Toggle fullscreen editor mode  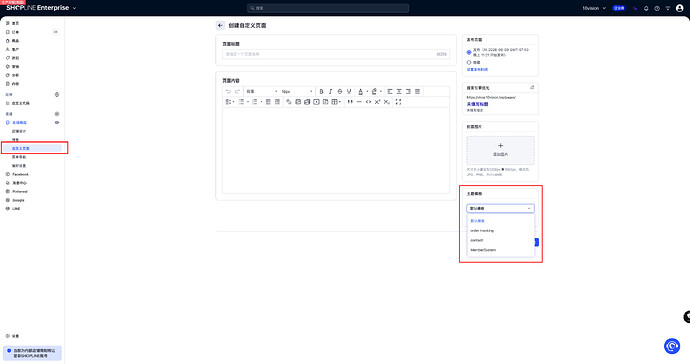click(x=398, y=102)
